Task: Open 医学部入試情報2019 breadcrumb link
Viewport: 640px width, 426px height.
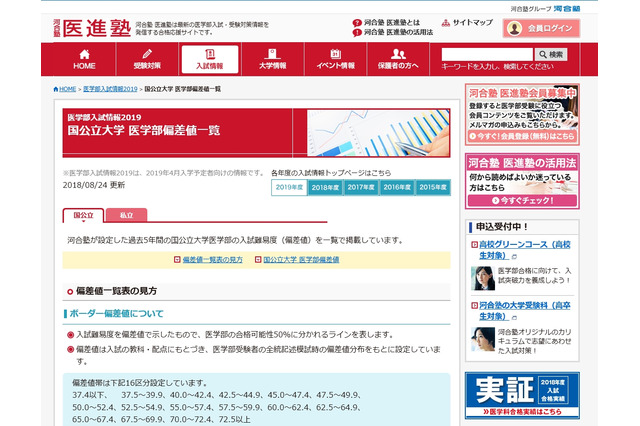Action: [110, 89]
